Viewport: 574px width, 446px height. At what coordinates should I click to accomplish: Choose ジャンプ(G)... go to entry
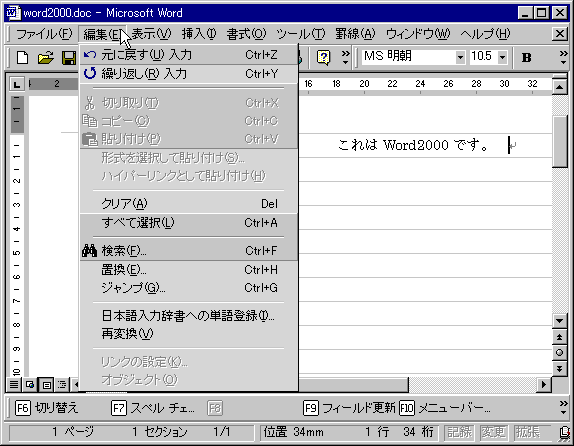pyautogui.click(x=189, y=288)
